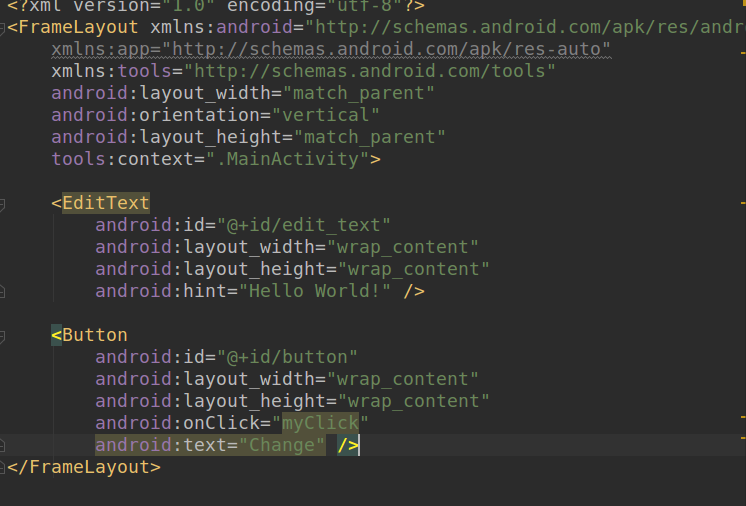Image resolution: width=746 pixels, height=506 pixels.
Task: Click the xmlns:app namespace declaration
Action: click(331, 49)
